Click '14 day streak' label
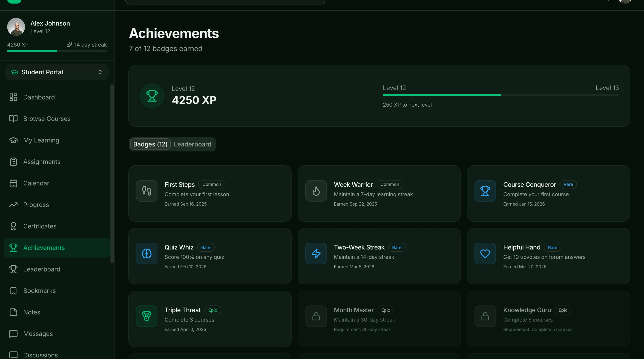Viewport: 644px width, 359px height. [x=90, y=45]
